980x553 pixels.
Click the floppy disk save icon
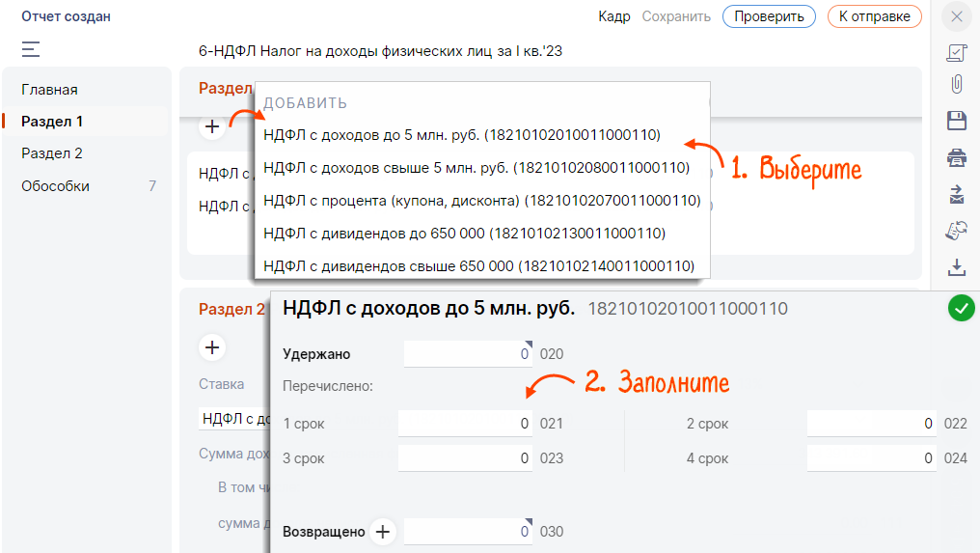(x=956, y=121)
